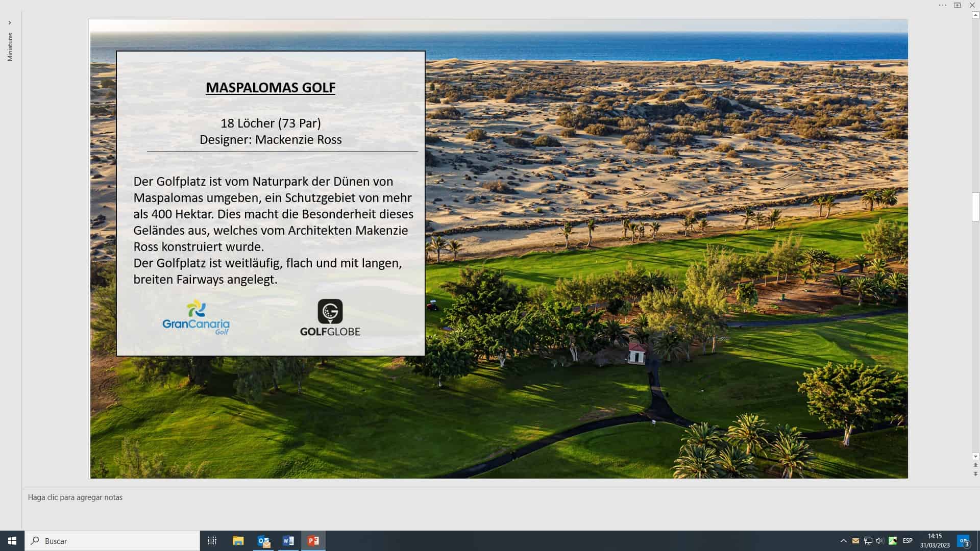980x551 pixels.
Task: Click the vertical scrollbar down arrow
Action: (975, 457)
